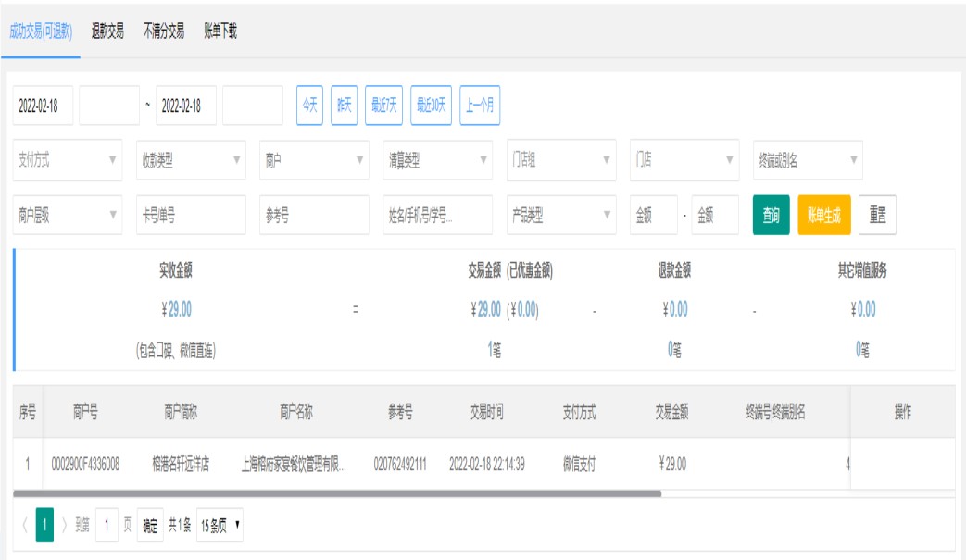Click into the 参考号 search field
This screenshot has width=966, height=560.
(314, 215)
